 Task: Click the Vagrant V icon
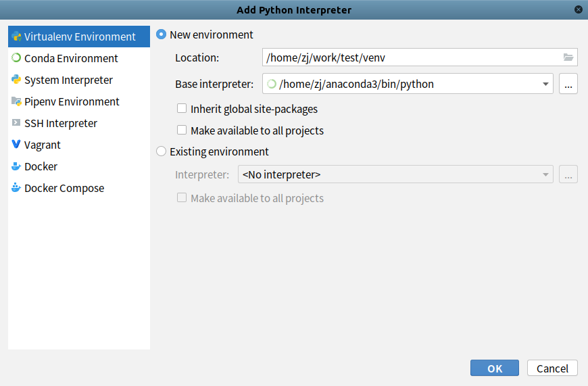pyautogui.click(x=16, y=145)
